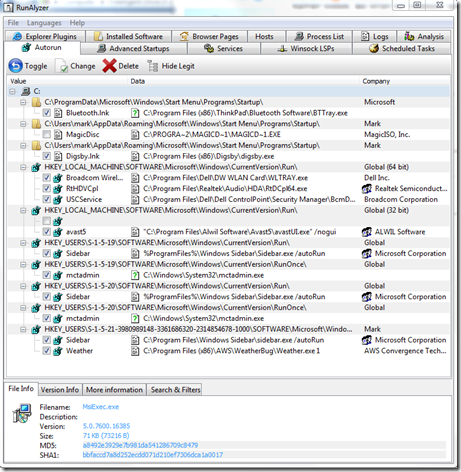Open the Version Info tab
The image size is (461, 472).
pos(60,390)
